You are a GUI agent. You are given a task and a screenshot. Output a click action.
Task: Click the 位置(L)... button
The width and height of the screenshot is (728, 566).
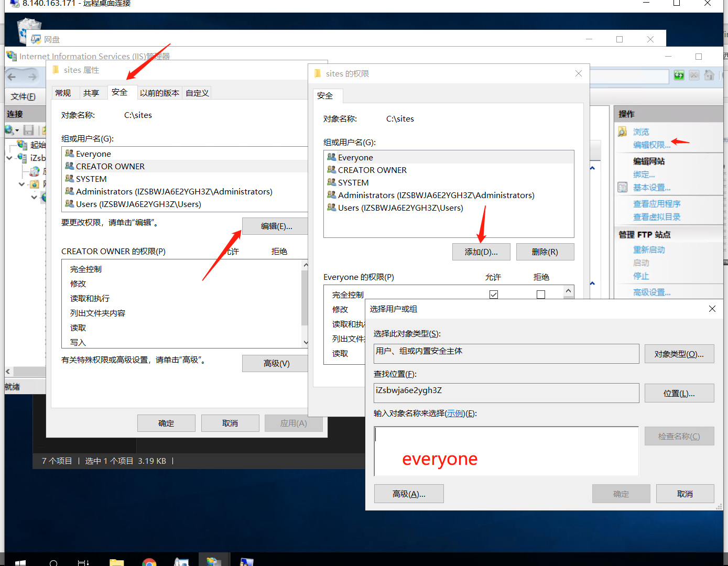click(679, 393)
